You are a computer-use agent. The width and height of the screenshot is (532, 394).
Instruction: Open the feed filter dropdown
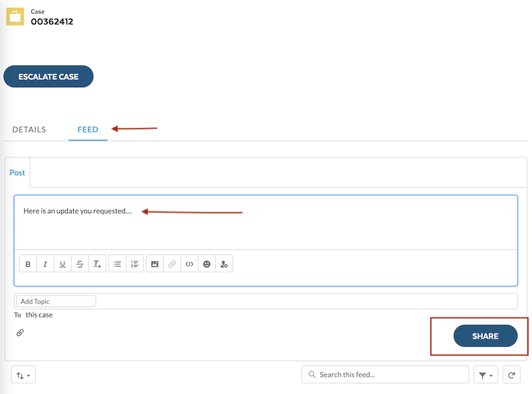[x=485, y=375]
